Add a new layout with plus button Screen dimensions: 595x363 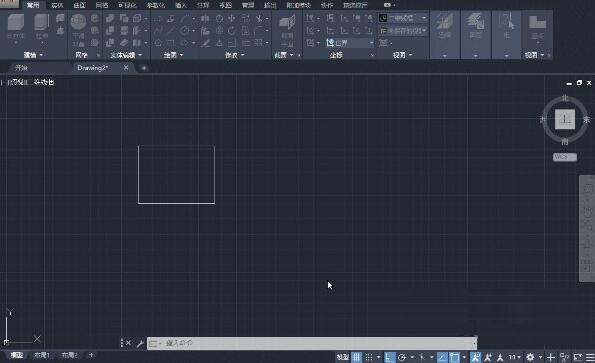[91, 355]
